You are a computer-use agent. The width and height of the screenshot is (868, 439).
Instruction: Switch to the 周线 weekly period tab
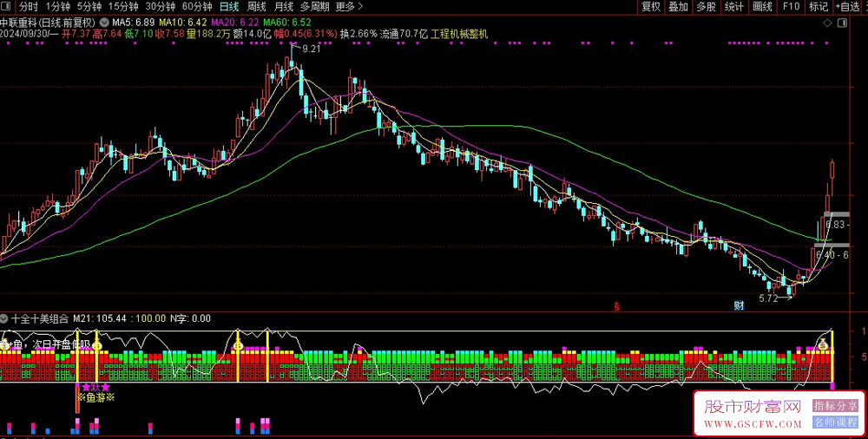click(x=257, y=7)
